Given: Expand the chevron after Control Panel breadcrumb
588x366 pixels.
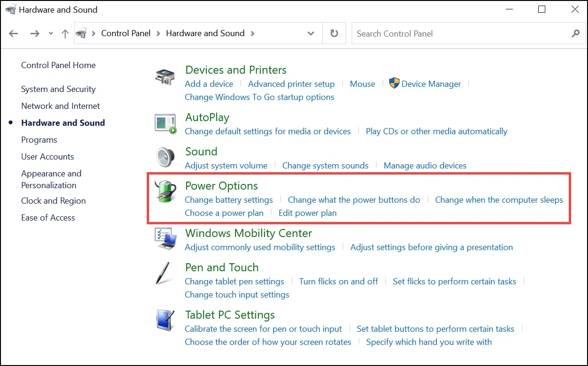Looking at the screenshot, I should pos(158,33).
